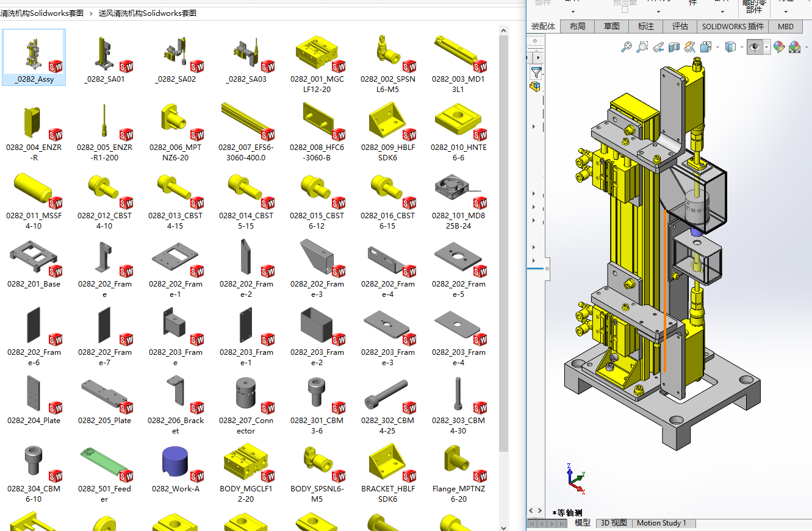Switch to the SOLIDWORKS 插件 ribbon tab

coord(734,26)
